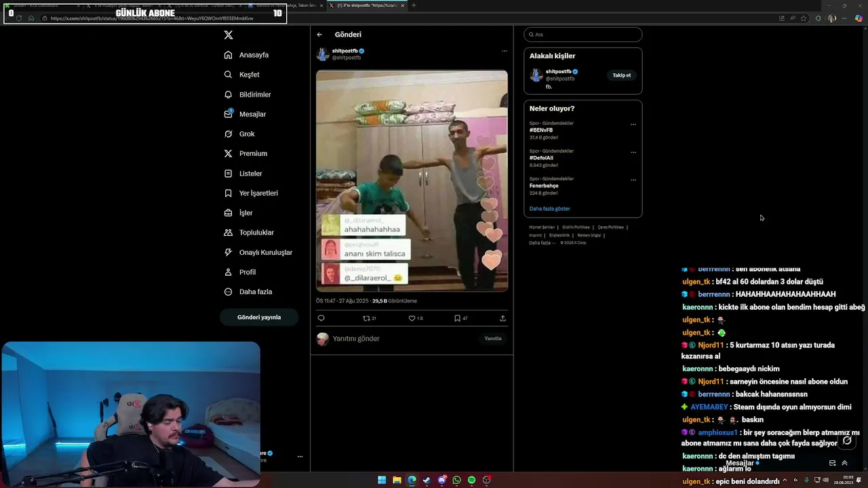
Task: Click the Yanıtla reply button
Action: pos(493,338)
